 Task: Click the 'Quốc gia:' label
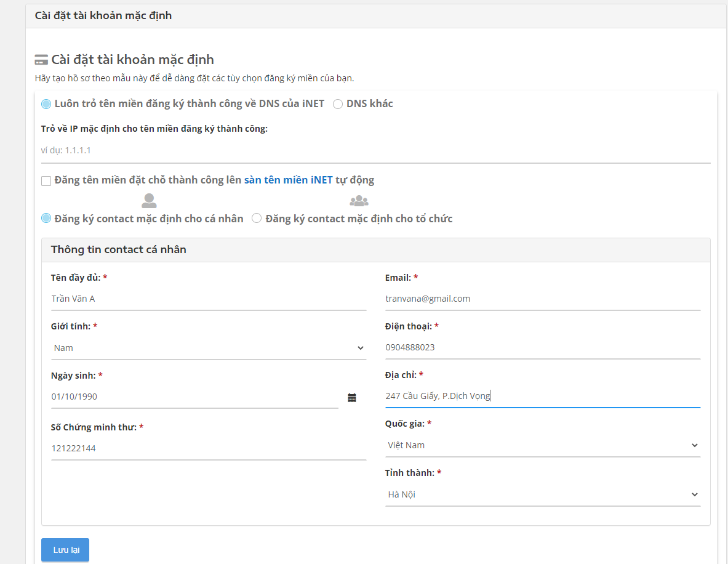pyautogui.click(x=404, y=424)
